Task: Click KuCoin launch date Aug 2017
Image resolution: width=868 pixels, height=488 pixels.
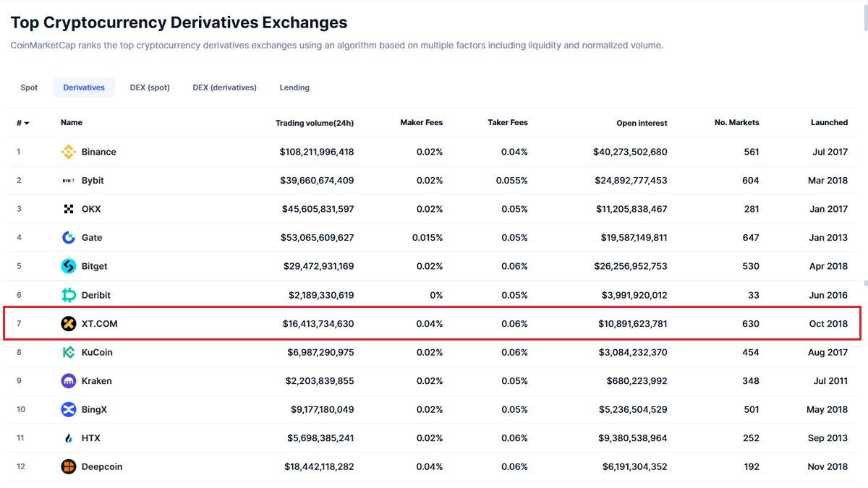Action: click(x=827, y=352)
